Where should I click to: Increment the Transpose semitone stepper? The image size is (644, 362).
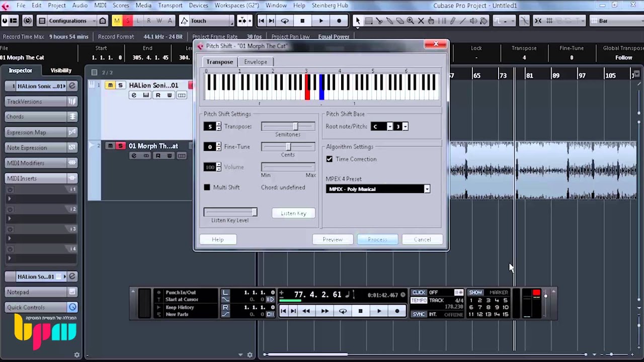pos(218,124)
